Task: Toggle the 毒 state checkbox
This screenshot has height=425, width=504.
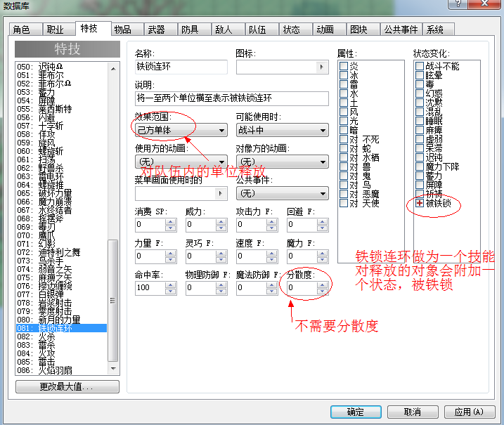Action: click(x=420, y=84)
